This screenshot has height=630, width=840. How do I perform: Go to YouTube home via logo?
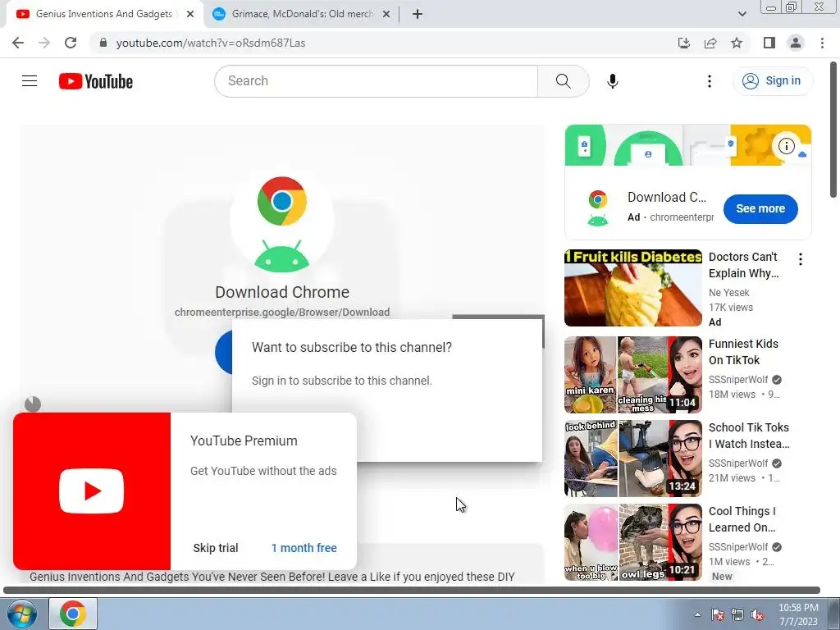[x=96, y=81]
